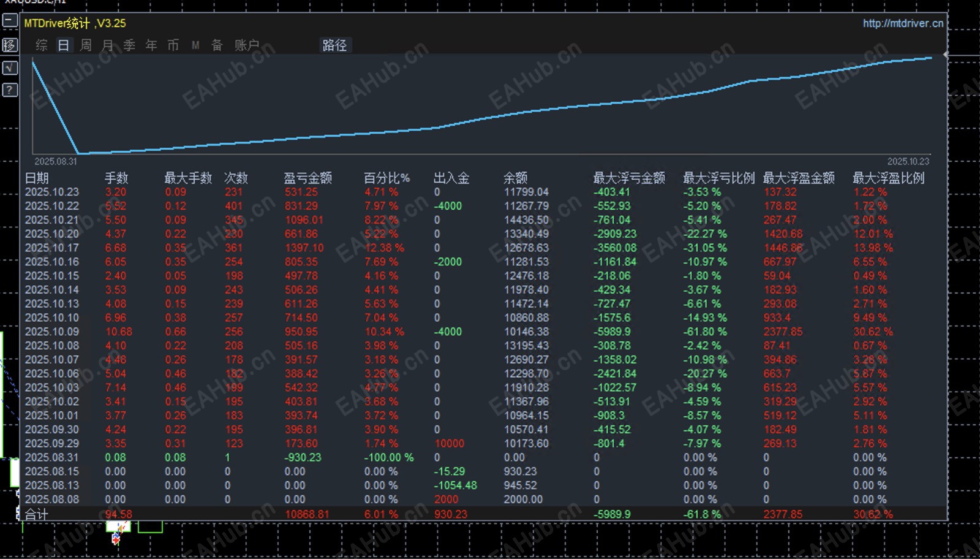Select the 合计 totals row
This screenshot has height=559, width=980.
tap(37, 514)
